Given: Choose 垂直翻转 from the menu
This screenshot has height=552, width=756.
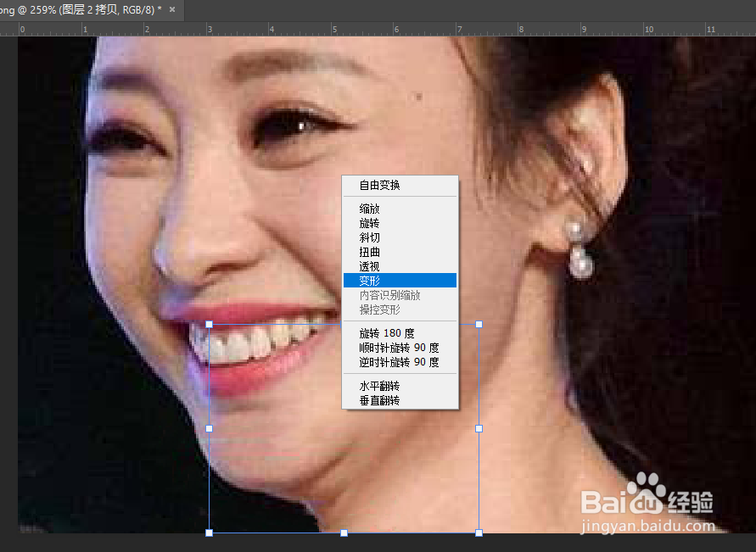Looking at the screenshot, I should 400,400.
